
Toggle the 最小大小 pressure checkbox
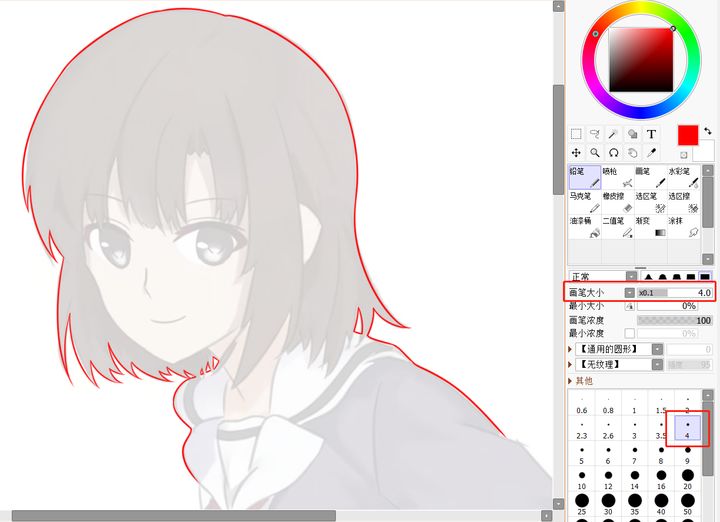coord(630,306)
